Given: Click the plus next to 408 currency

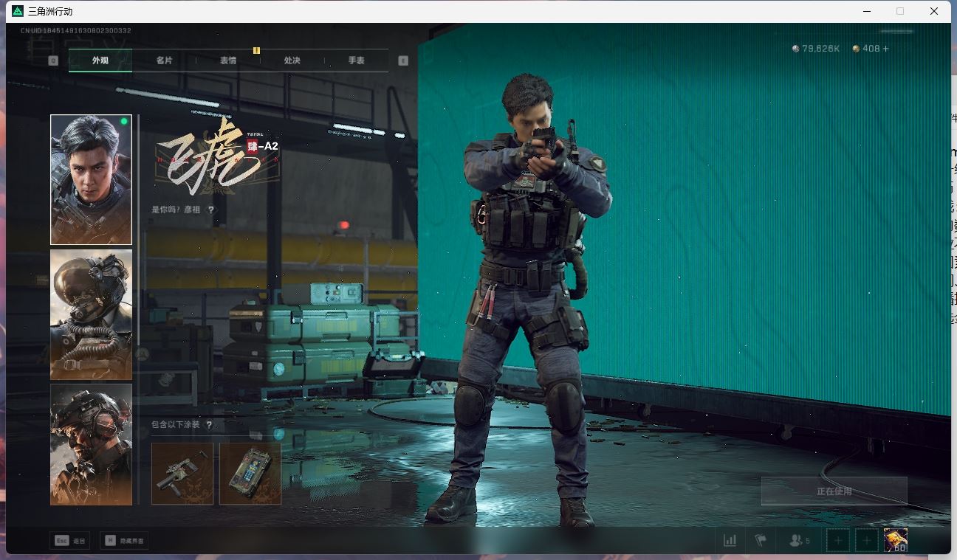Looking at the screenshot, I should click(886, 49).
